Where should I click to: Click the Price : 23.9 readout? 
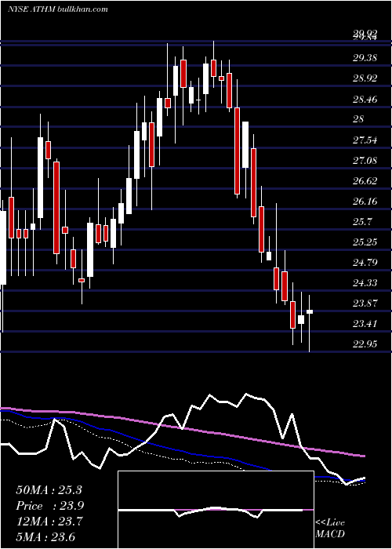click(50, 506)
